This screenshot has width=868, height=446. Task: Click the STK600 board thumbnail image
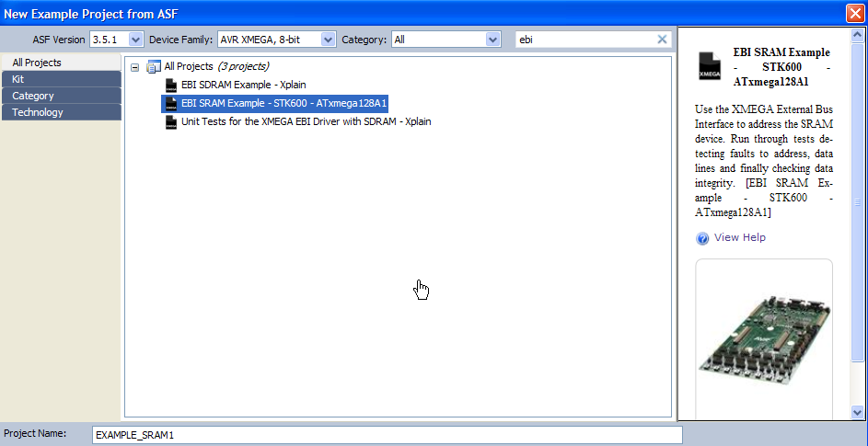click(x=764, y=337)
